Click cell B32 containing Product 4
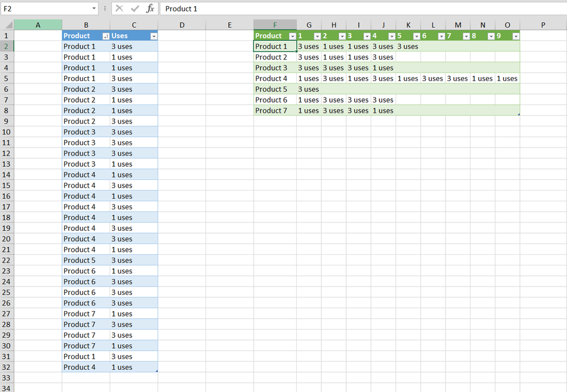Viewport: 567px width, 392px height. coord(86,367)
